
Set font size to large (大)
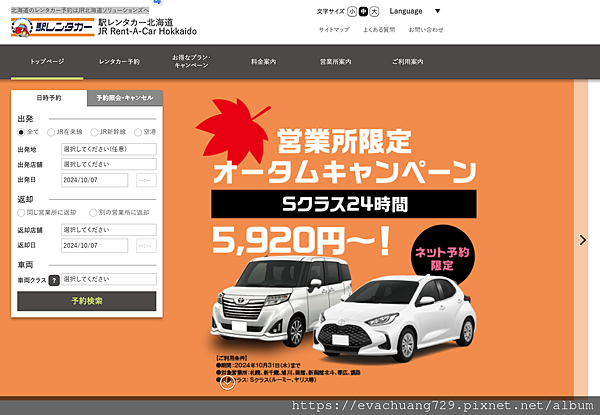374,12
